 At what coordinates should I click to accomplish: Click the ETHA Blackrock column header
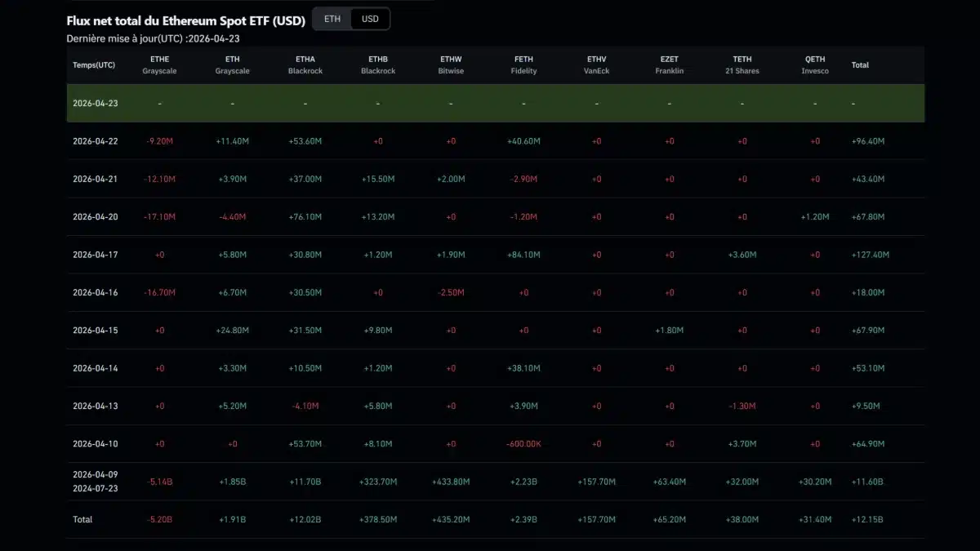coord(305,64)
